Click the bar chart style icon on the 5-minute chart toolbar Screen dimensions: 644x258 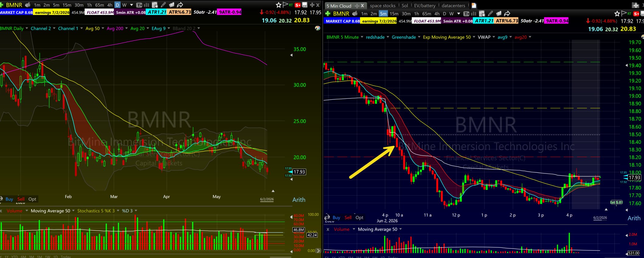coord(474,13)
